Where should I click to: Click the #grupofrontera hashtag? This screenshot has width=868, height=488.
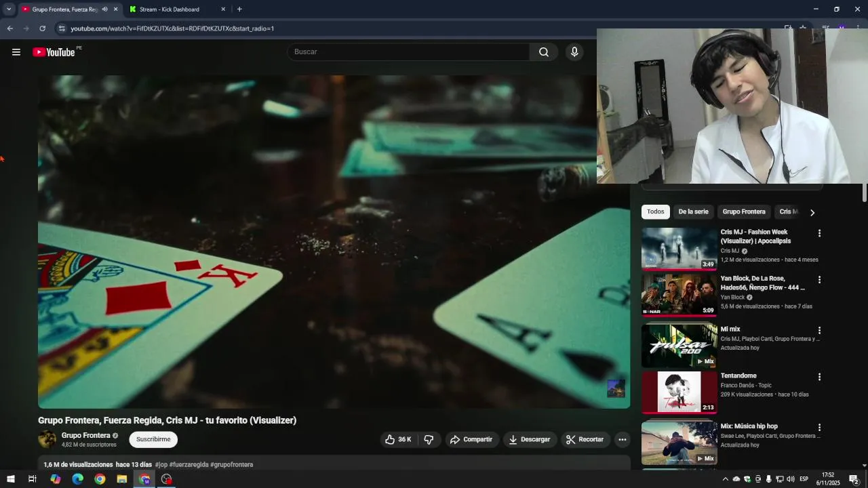(232, 464)
